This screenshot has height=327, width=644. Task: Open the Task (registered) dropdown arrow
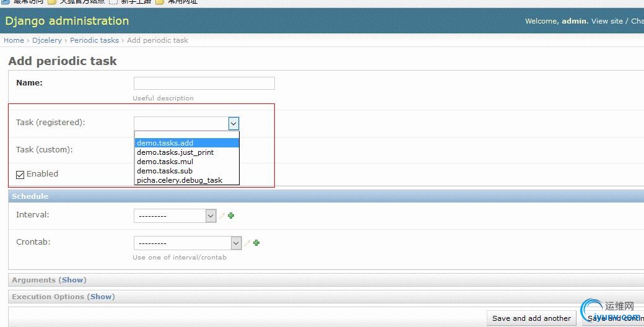tap(233, 123)
